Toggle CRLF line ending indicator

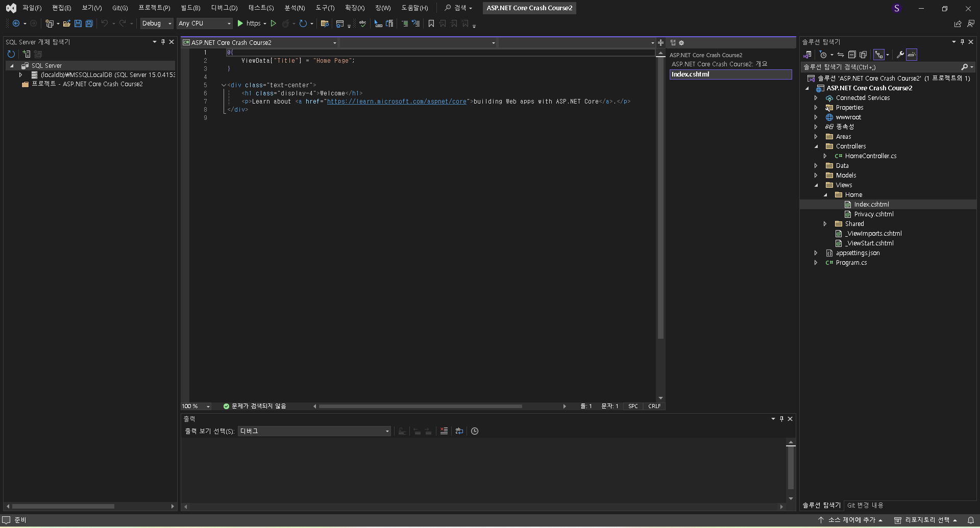tap(654, 406)
